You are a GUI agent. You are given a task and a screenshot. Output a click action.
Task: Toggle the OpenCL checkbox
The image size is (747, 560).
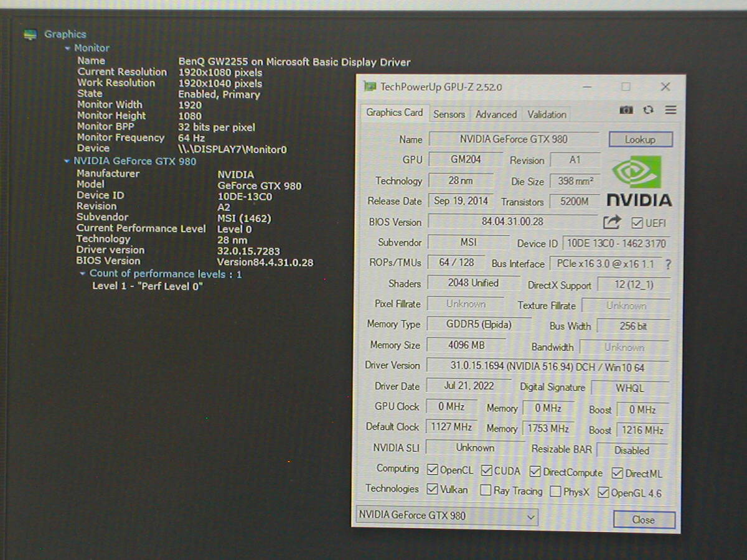coord(433,470)
